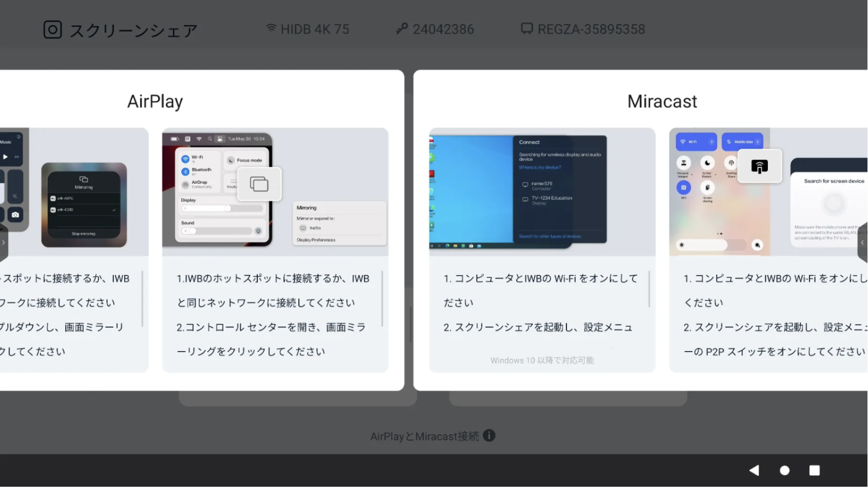Open info icon next to AirPlayとMiracast接続
The width and height of the screenshot is (868, 490).
(x=489, y=436)
